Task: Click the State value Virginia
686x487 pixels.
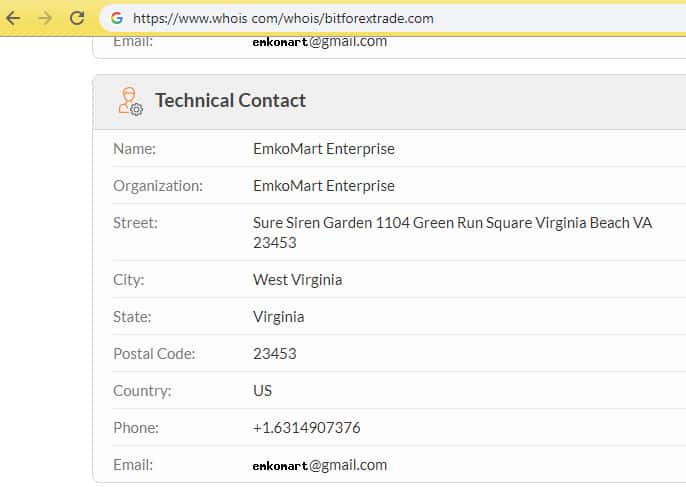Action: [x=279, y=317]
